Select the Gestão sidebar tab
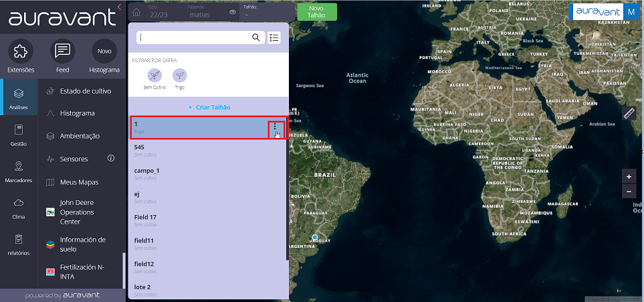 click(19, 135)
